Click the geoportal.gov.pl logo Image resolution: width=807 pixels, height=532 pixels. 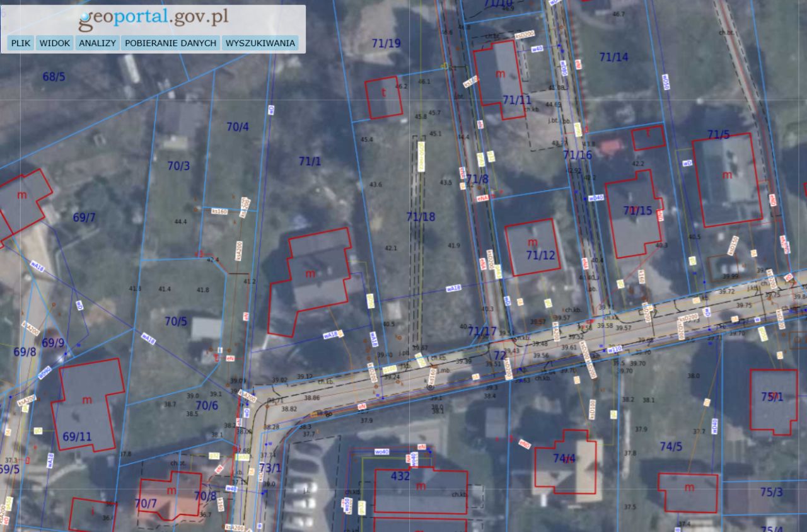(153, 19)
